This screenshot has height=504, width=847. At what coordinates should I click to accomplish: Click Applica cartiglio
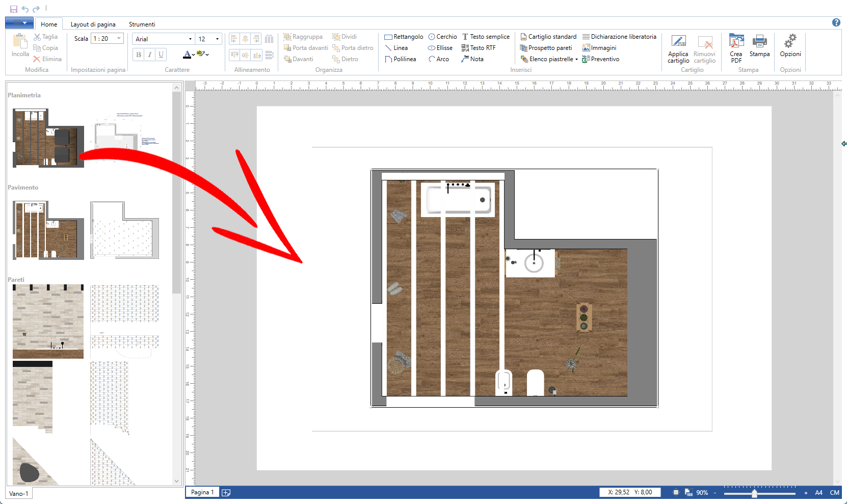pyautogui.click(x=678, y=49)
